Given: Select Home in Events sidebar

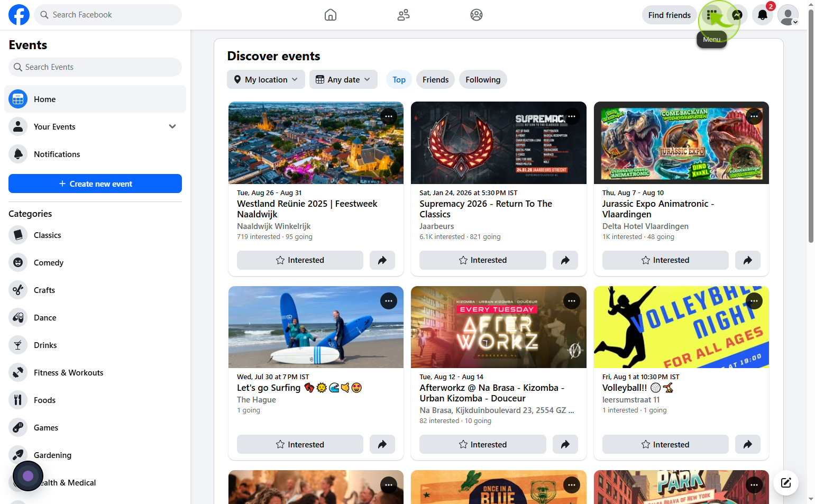Looking at the screenshot, I should tap(95, 99).
